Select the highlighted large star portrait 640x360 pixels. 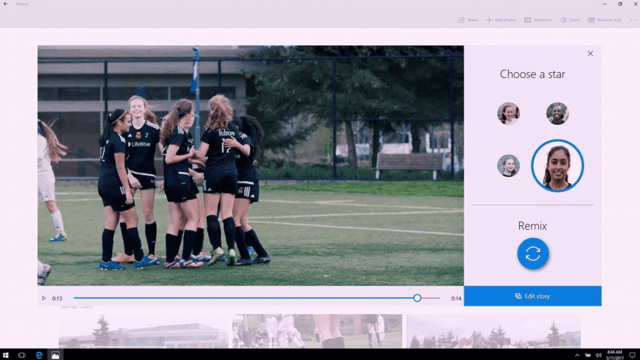tap(557, 165)
